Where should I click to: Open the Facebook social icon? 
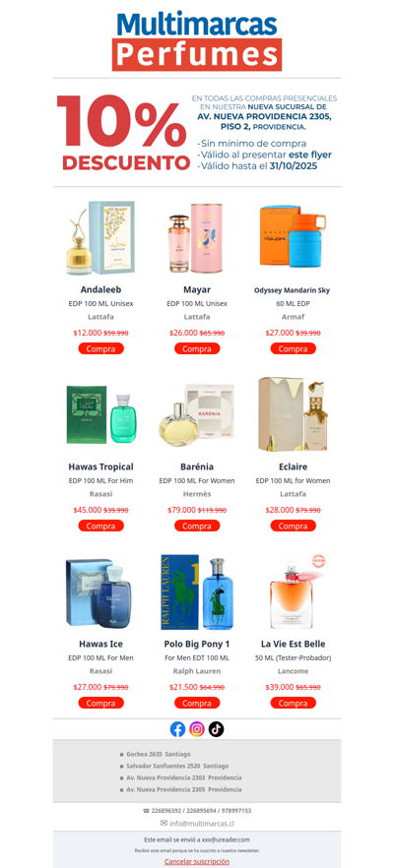pos(177,729)
